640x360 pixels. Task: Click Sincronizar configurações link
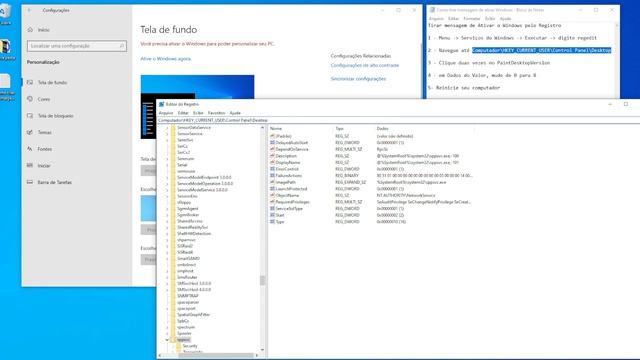tap(358, 79)
